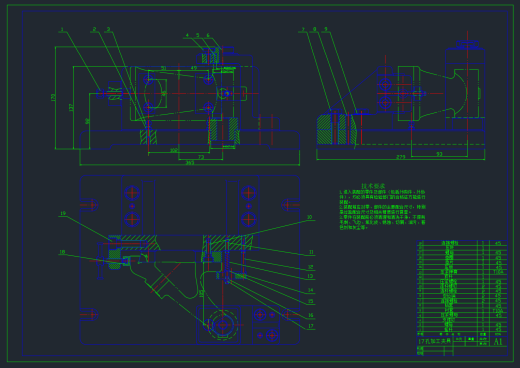Image resolution: width=520 pixels, height=368 pixels.
Task: Click the drawing title 17孔加工夹具 in the title block
Action: pos(435,341)
